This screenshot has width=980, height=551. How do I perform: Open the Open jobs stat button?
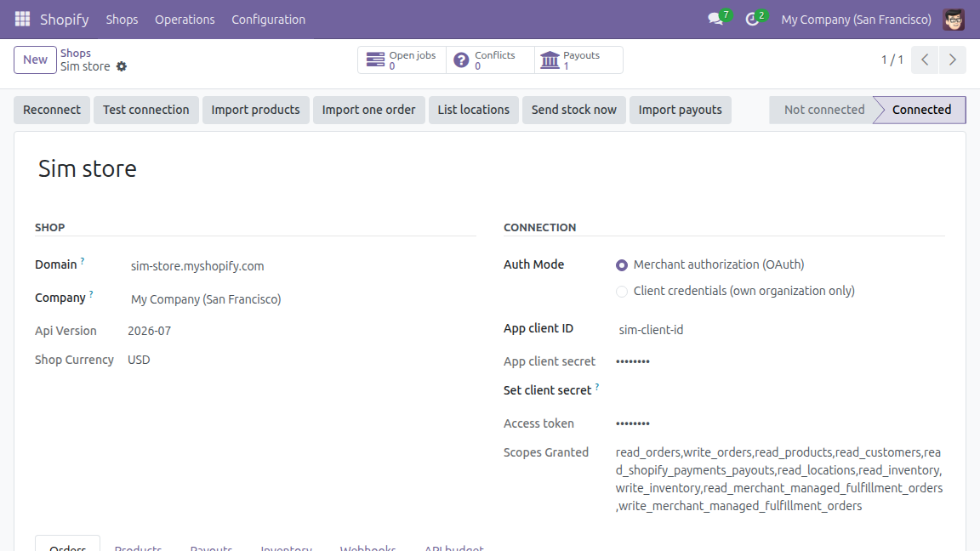(x=402, y=60)
